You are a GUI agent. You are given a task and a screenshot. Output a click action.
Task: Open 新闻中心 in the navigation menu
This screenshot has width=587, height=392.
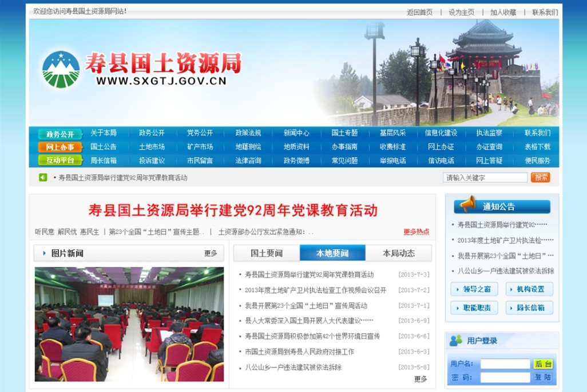tap(296, 133)
